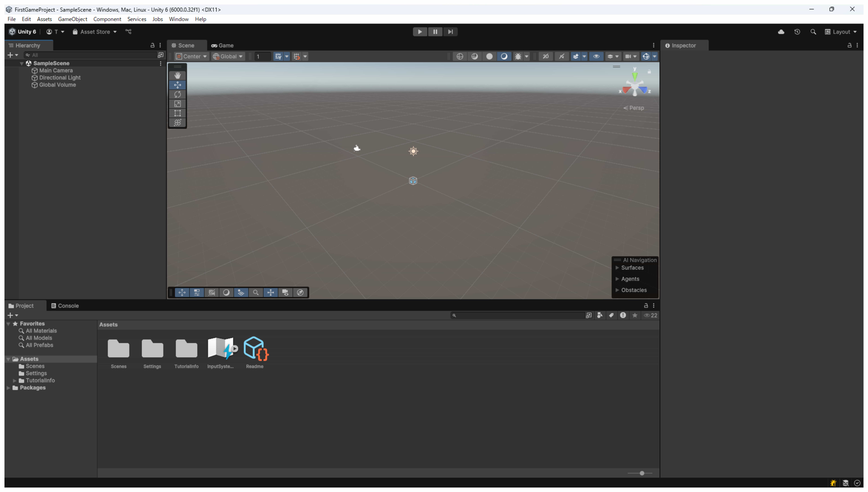Toggle Inspector panel lock icon
The width and height of the screenshot is (868, 492).
[849, 45]
